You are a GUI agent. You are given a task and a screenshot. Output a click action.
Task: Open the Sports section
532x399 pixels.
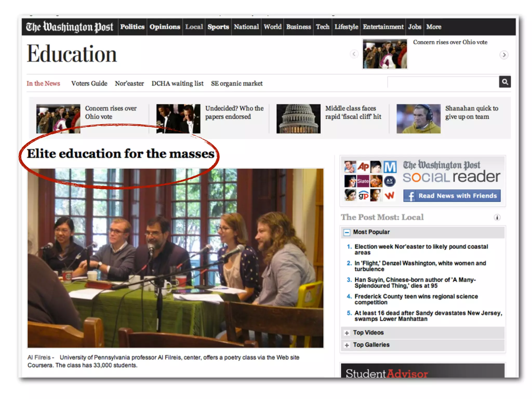pos(218,27)
